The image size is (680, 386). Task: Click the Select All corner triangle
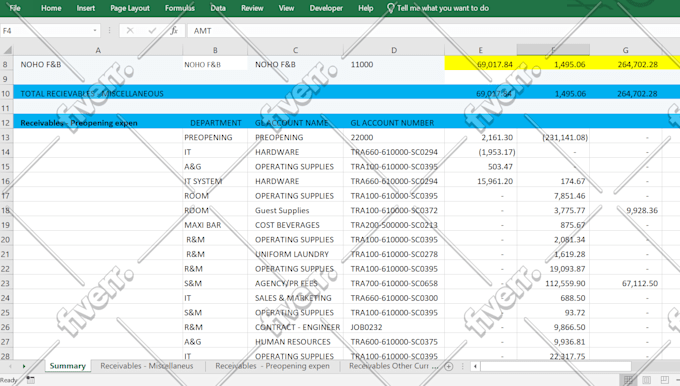[7, 50]
